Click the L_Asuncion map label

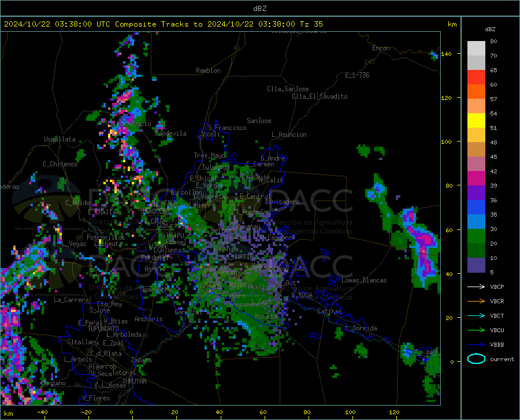coord(289,135)
